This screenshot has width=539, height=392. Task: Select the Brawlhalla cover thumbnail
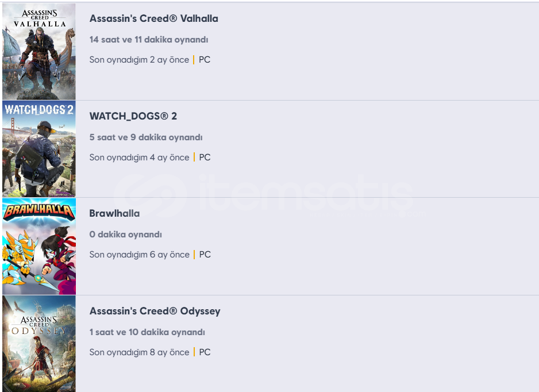click(x=39, y=246)
